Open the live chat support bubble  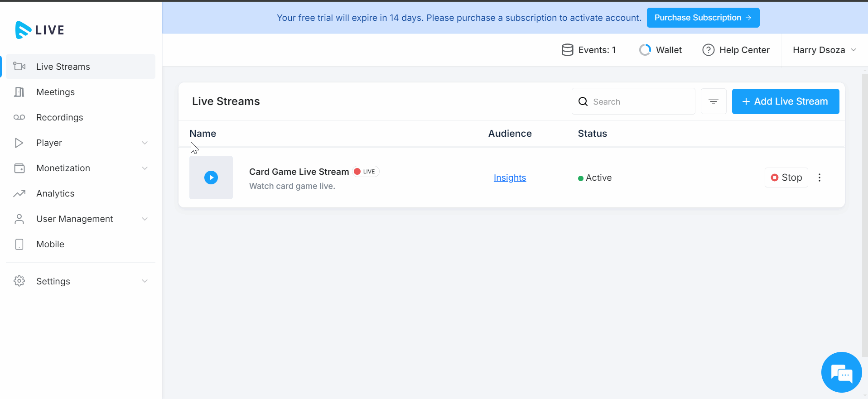point(841,372)
